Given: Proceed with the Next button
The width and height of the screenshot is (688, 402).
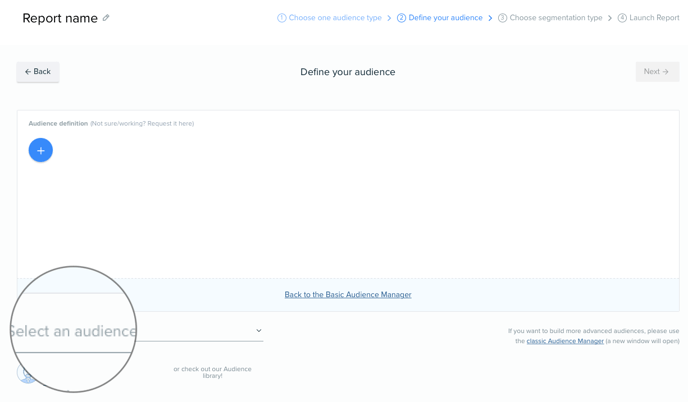Looking at the screenshot, I should click(x=657, y=72).
